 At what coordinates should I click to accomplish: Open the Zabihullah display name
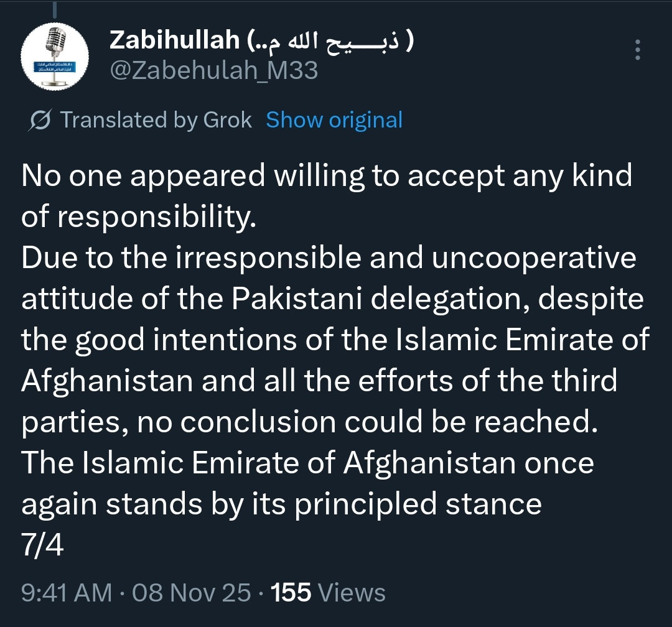click(x=174, y=40)
